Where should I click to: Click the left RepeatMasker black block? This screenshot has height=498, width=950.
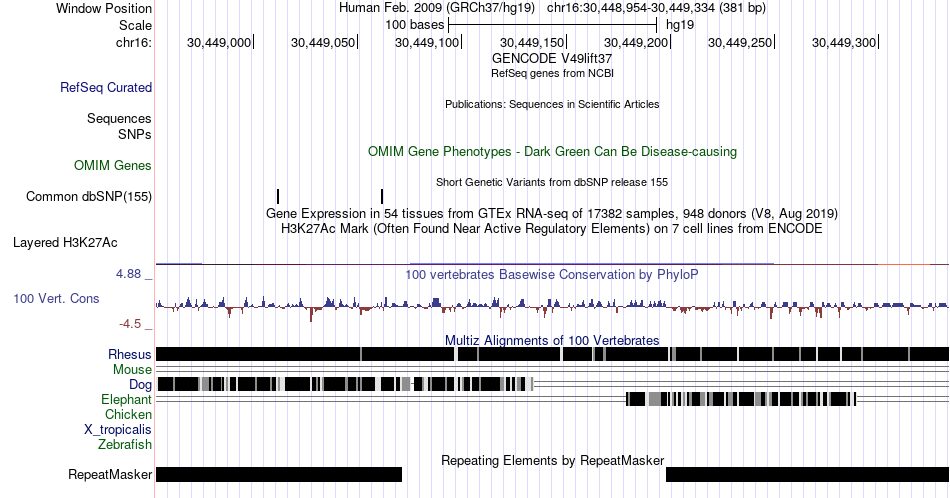pyautogui.click(x=279, y=474)
